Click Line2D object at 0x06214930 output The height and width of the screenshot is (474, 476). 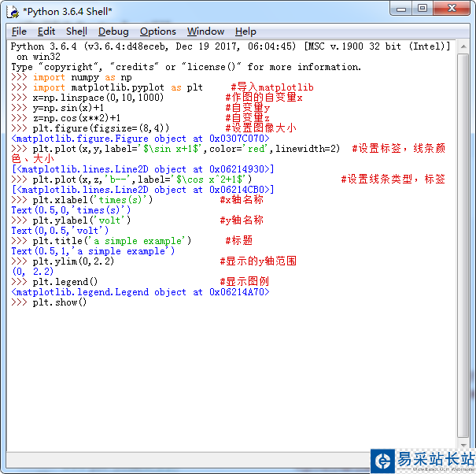142,169
